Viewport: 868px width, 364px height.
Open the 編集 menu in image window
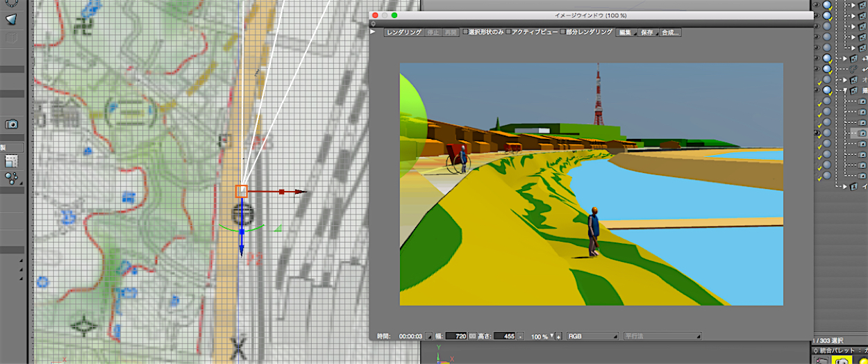pyautogui.click(x=626, y=32)
